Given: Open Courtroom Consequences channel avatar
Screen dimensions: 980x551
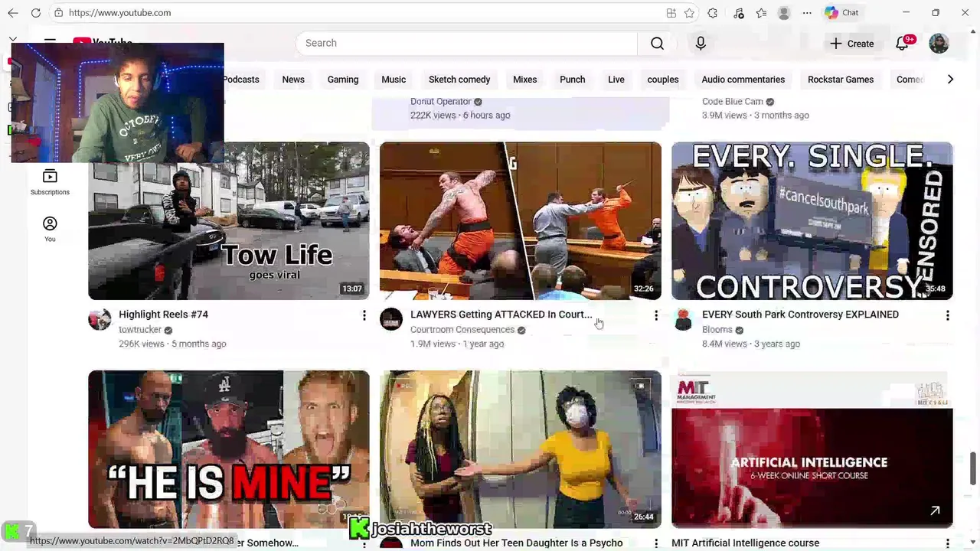Looking at the screenshot, I should pyautogui.click(x=391, y=319).
